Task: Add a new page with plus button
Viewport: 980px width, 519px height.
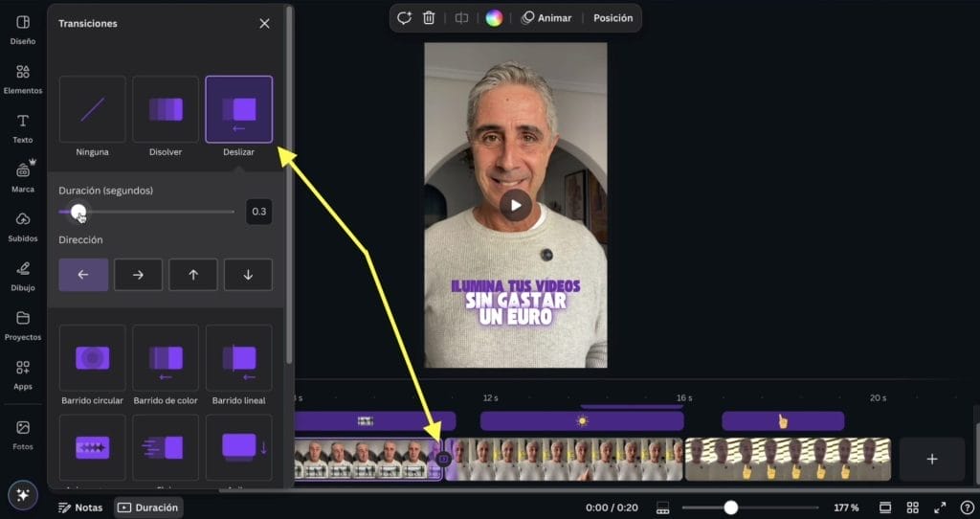Action: click(x=931, y=460)
